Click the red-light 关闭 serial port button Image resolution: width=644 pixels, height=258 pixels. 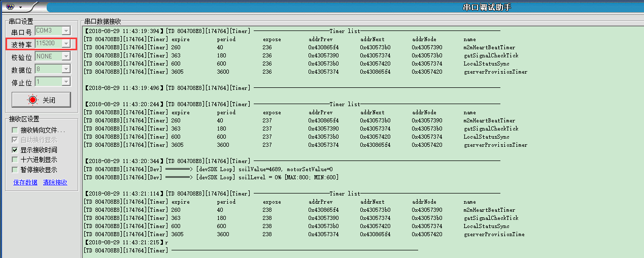[x=41, y=100]
